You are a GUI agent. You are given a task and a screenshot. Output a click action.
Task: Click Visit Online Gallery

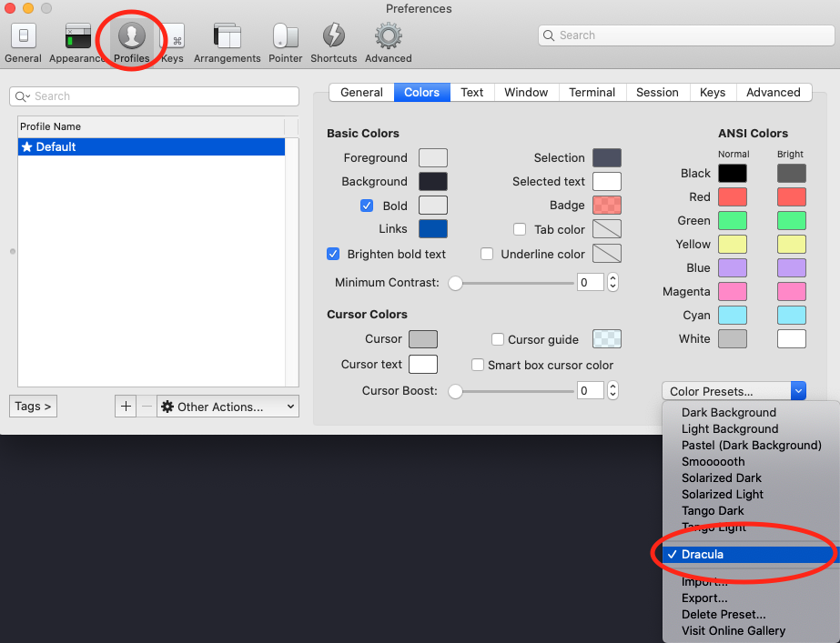[751, 630]
